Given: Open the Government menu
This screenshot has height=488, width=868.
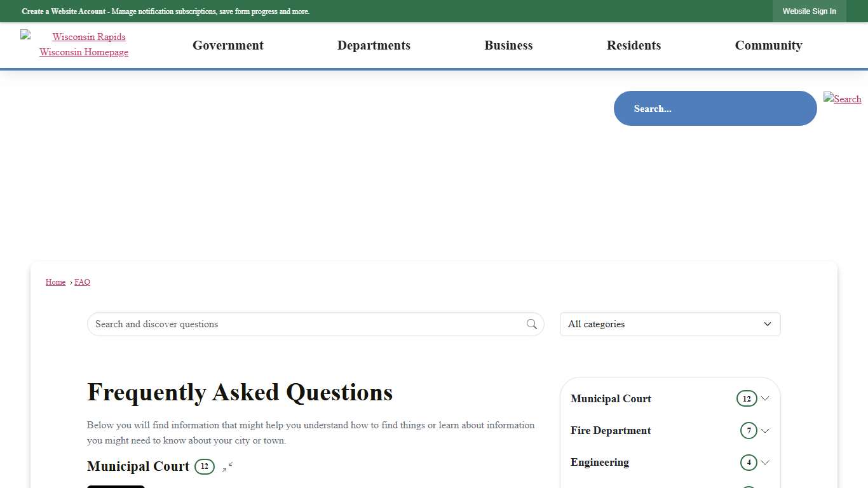Looking at the screenshot, I should (x=227, y=45).
